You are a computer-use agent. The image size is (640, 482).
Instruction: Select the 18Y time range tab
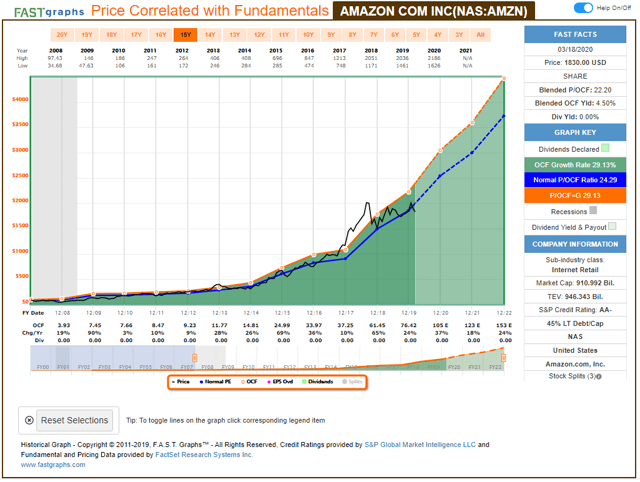[x=111, y=35]
